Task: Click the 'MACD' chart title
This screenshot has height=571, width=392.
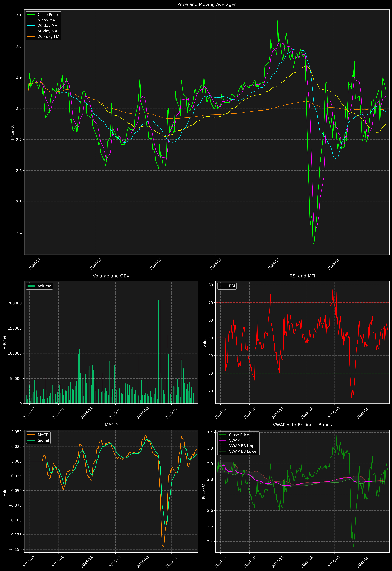Action: [111, 425]
